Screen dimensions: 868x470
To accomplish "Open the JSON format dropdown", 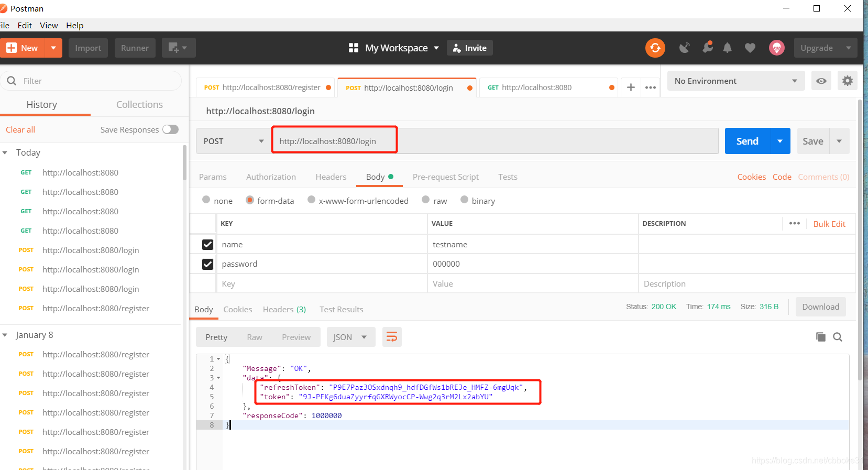I will [350, 337].
